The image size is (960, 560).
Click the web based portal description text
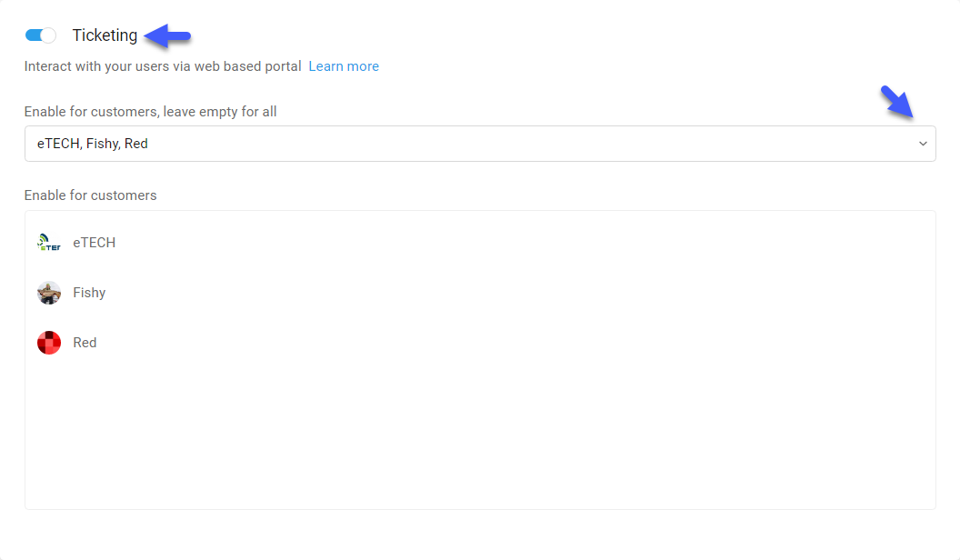tap(163, 66)
